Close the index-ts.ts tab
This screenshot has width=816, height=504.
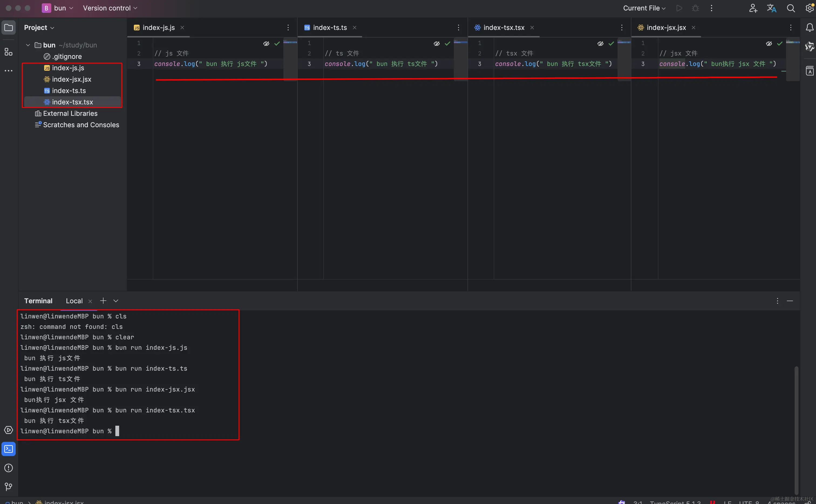pos(355,28)
